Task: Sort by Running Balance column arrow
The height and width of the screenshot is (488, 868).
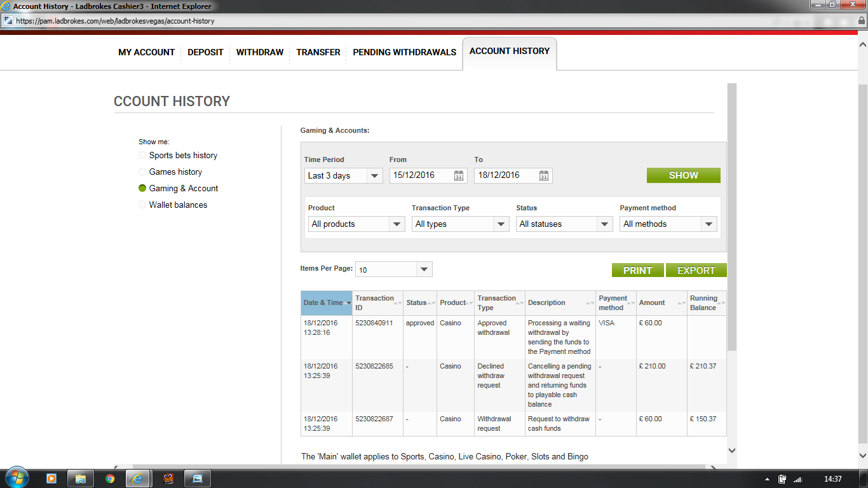Action: 722,303
